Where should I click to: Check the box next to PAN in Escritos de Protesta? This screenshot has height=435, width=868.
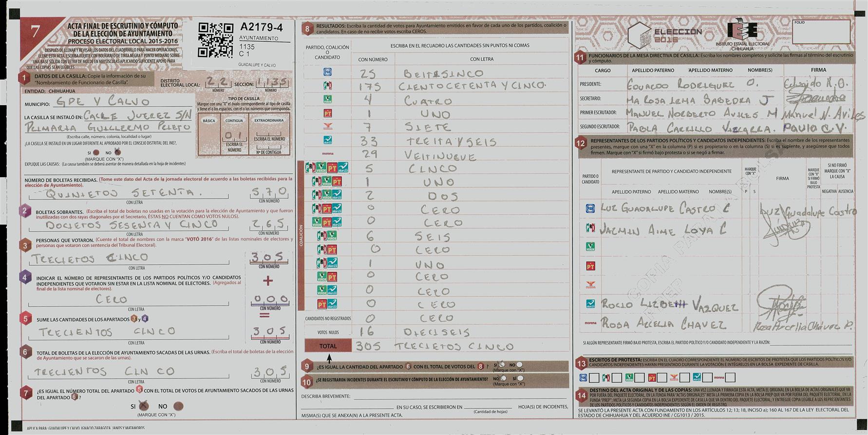pyautogui.click(x=594, y=378)
